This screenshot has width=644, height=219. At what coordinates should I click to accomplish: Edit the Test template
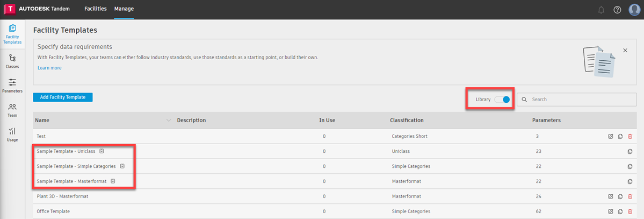(x=611, y=136)
